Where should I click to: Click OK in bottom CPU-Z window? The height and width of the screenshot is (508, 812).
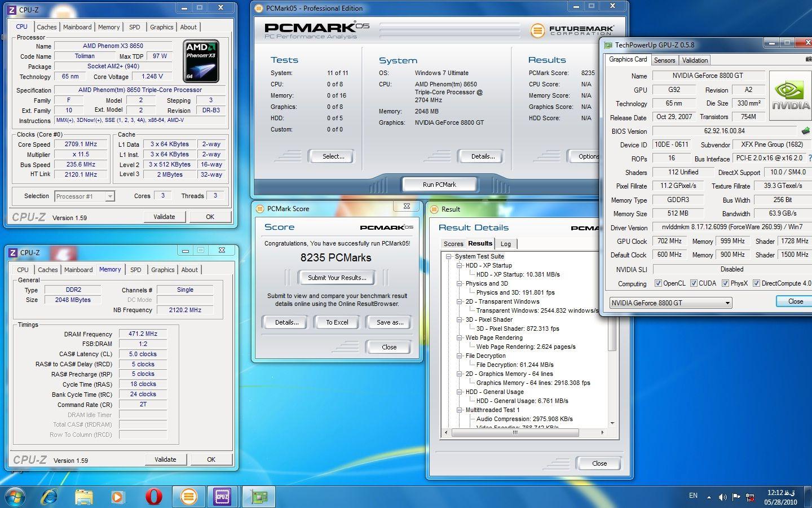click(x=211, y=459)
